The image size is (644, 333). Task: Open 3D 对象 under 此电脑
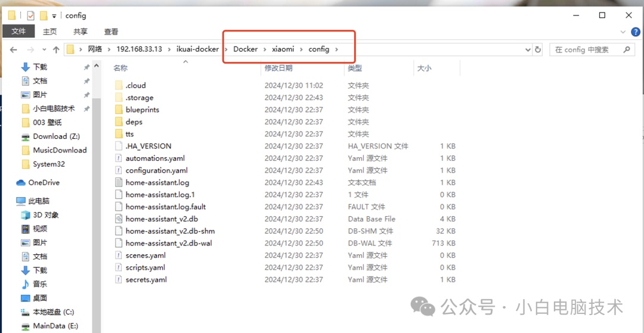click(x=45, y=215)
